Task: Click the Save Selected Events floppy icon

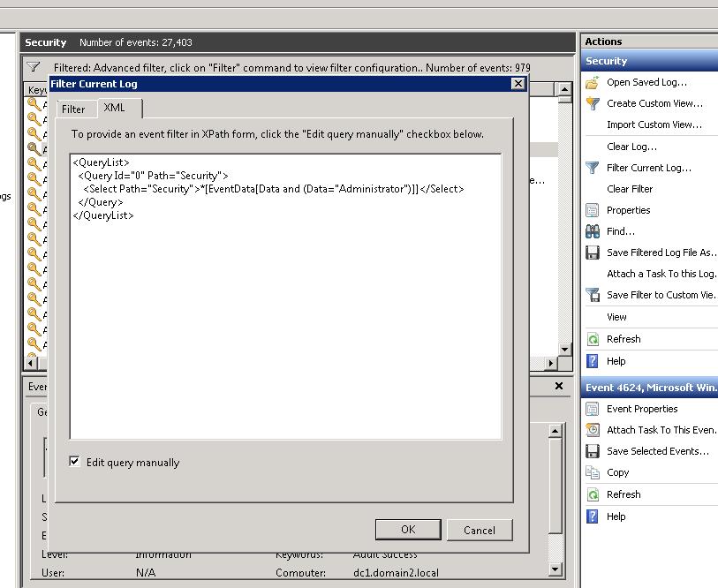Action: (592, 451)
